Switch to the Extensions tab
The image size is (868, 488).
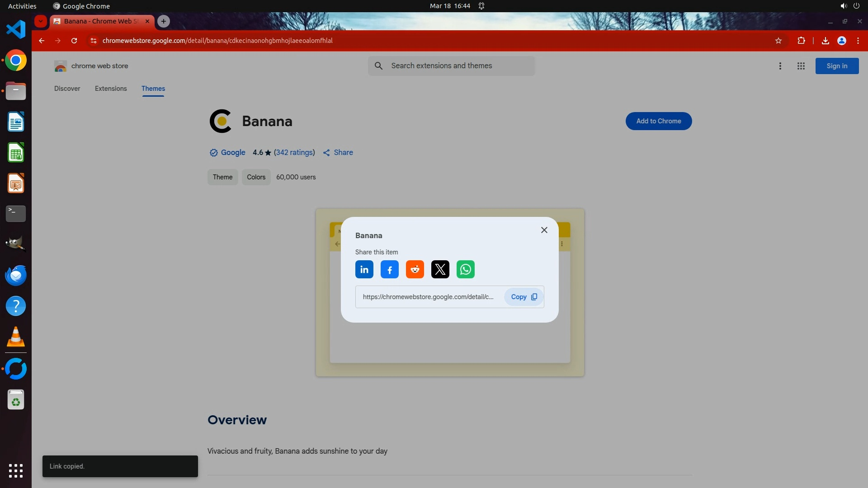coord(111,89)
